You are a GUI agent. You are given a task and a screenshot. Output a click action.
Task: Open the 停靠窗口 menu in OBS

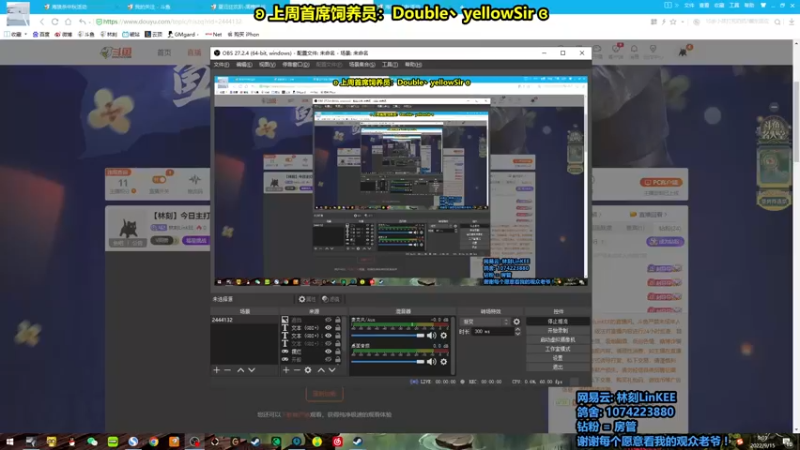[295, 65]
